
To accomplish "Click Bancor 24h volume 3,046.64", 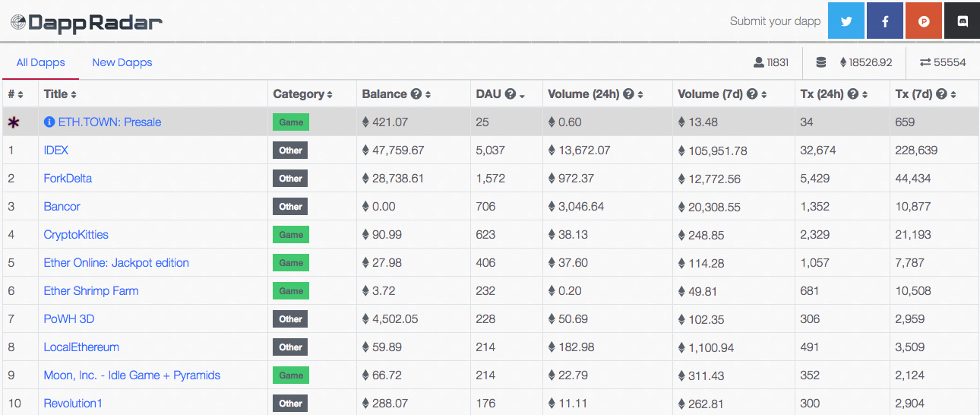I will tap(581, 207).
